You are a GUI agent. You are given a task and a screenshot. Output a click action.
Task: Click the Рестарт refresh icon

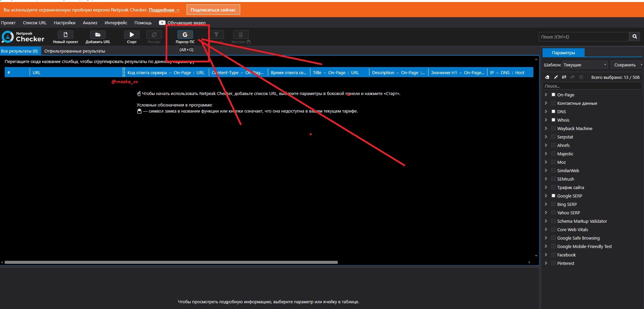click(x=154, y=35)
